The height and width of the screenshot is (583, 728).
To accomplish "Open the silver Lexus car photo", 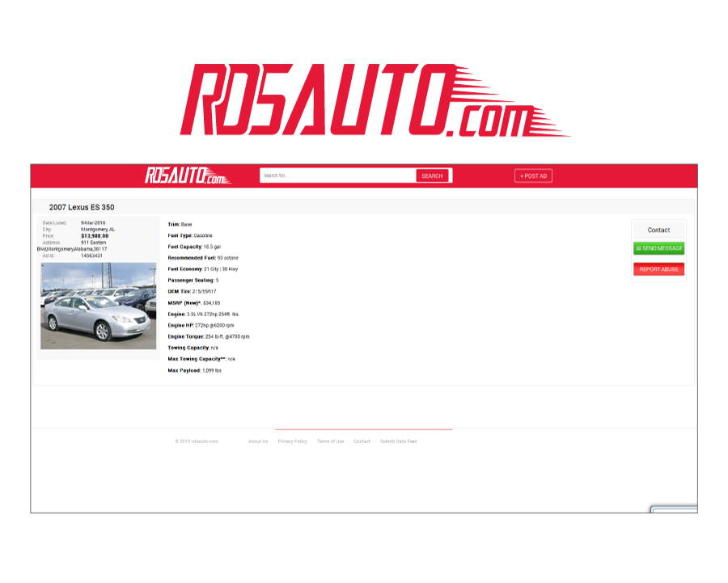I will coord(99,306).
